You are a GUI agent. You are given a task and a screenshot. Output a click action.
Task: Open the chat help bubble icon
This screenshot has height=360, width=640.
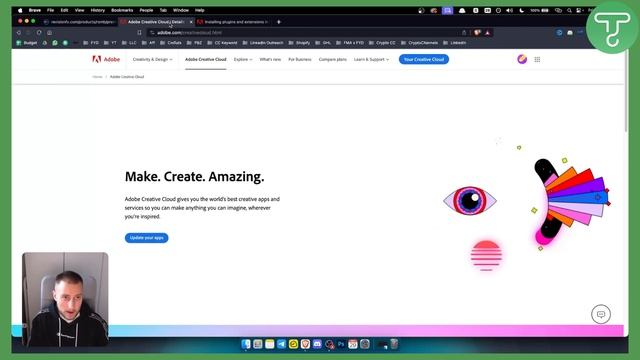(x=601, y=314)
